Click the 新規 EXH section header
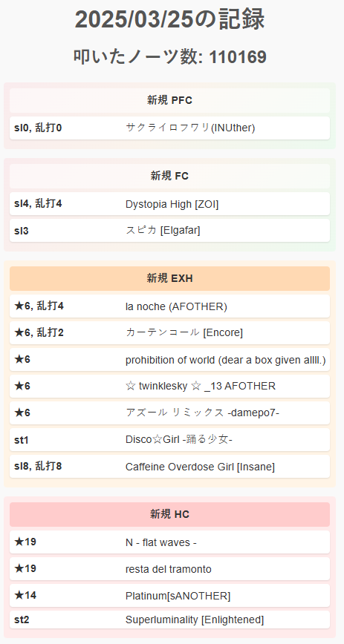The width and height of the screenshot is (344, 644). pyautogui.click(x=169, y=278)
